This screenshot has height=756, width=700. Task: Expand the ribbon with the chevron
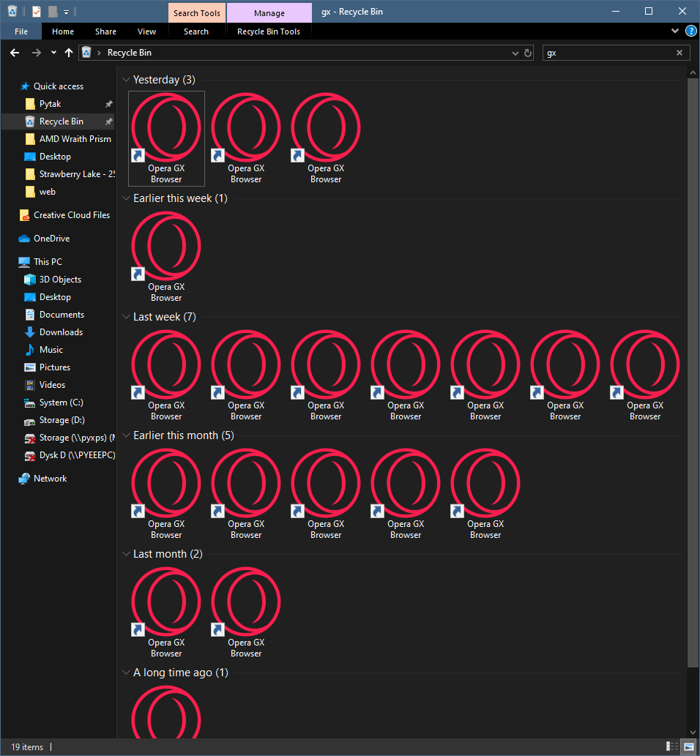(x=675, y=31)
